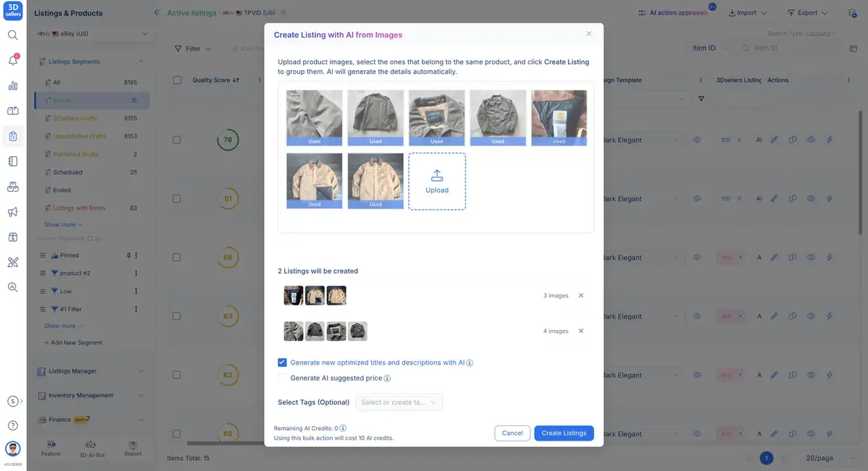The height and width of the screenshot is (471, 868).
Task: Select the Scheduled segment
Action: [92, 172]
